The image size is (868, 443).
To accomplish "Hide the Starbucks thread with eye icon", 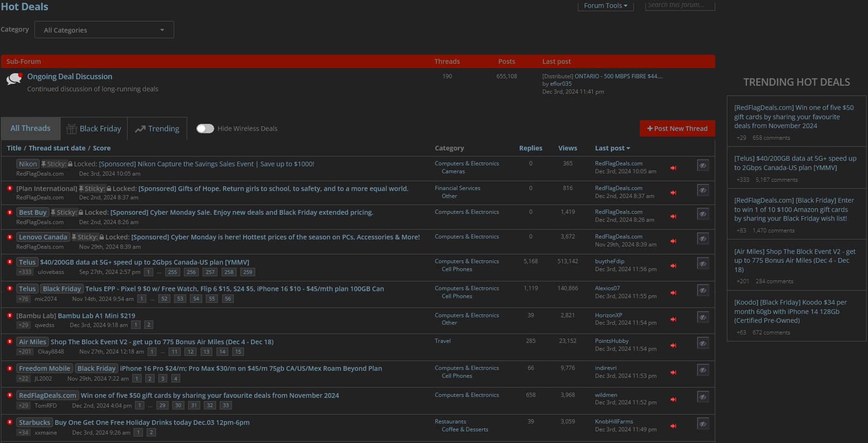I will coord(703,424).
